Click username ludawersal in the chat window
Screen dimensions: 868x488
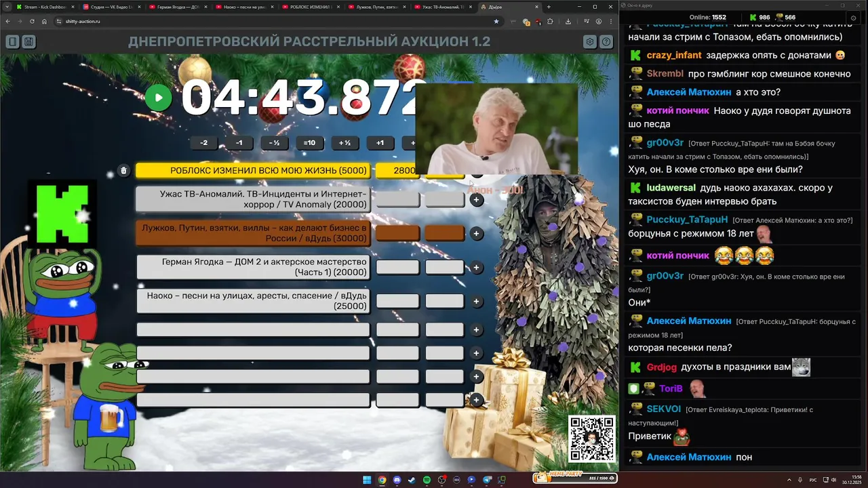tap(671, 188)
